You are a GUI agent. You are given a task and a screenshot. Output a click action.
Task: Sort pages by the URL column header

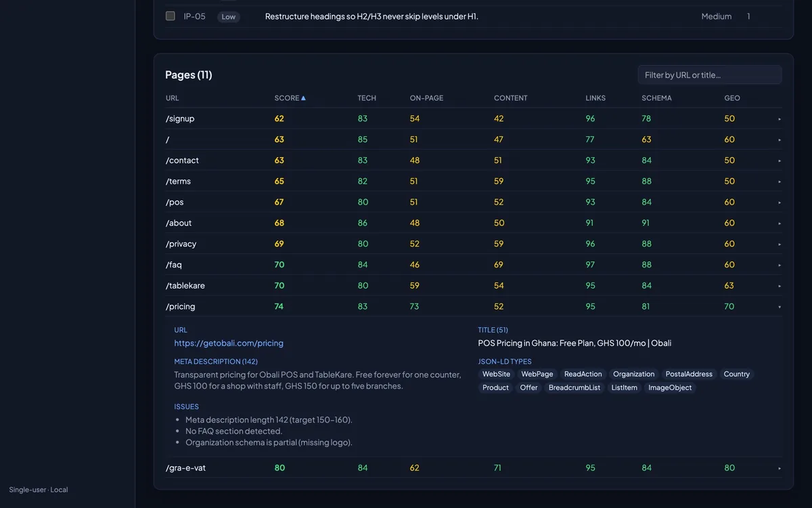coord(173,98)
